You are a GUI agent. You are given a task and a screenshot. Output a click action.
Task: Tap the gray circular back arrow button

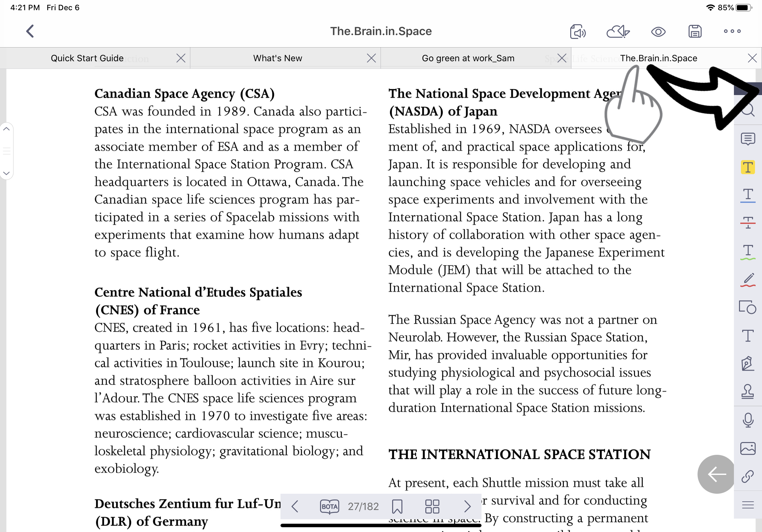pos(716,474)
